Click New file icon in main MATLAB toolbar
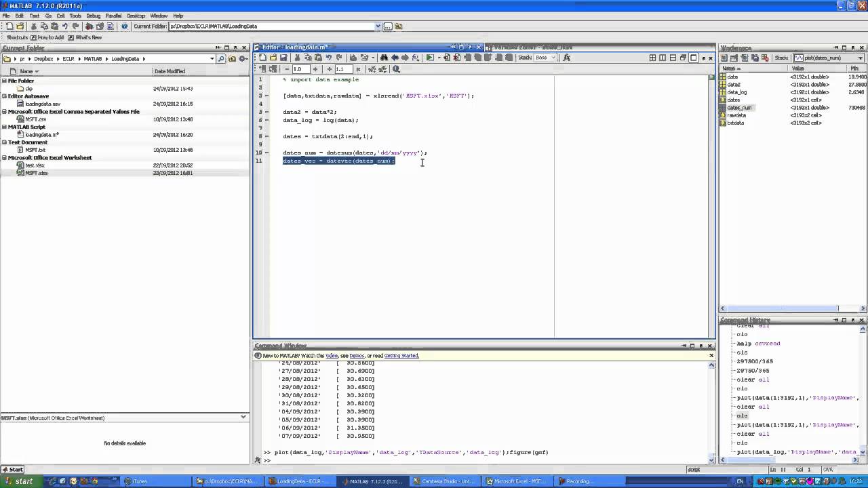Viewport: 868px width, 488px height. 9,26
